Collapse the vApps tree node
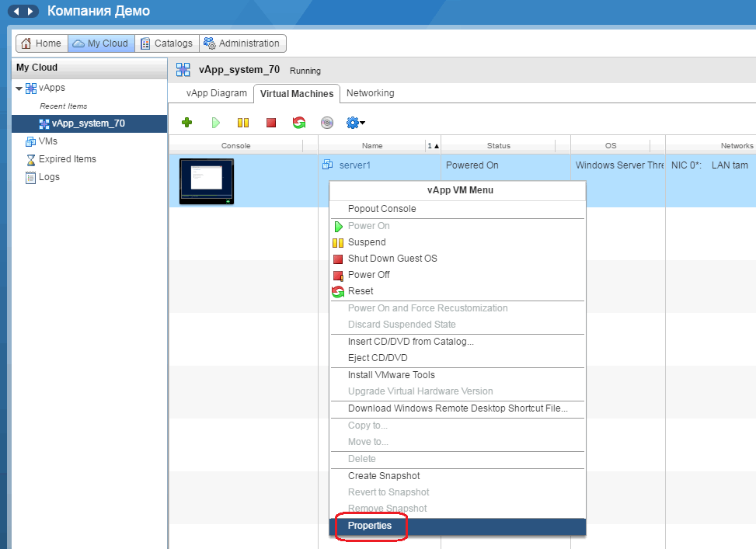The width and height of the screenshot is (756, 549). pyautogui.click(x=19, y=89)
